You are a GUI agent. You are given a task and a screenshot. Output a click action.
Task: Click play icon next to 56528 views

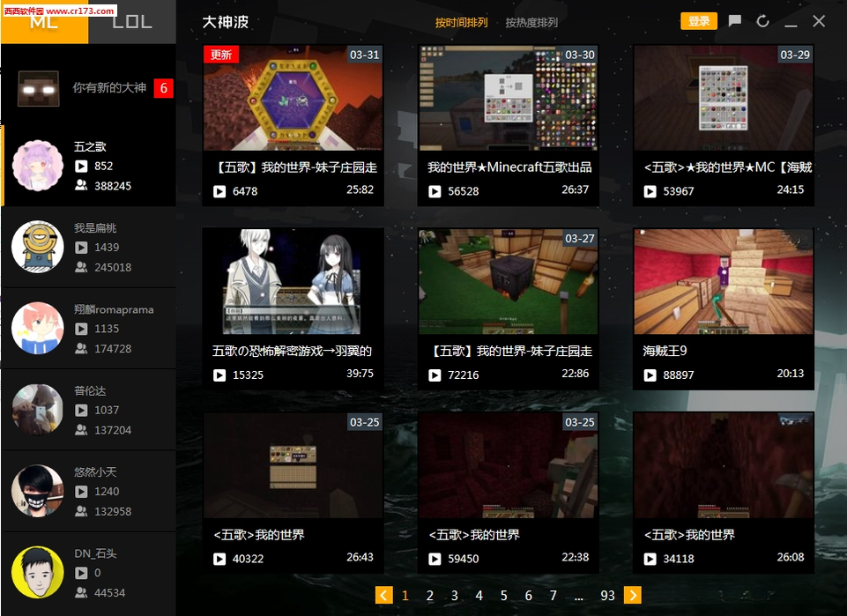[x=435, y=191]
